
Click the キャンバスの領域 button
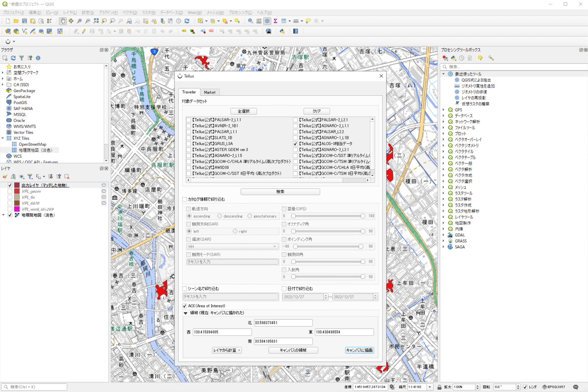pyautogui.click(x=293, y=350)
